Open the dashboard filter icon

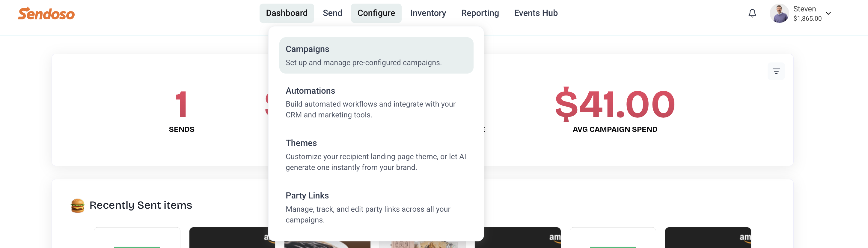pyautogui.click(x=776, y=71)
